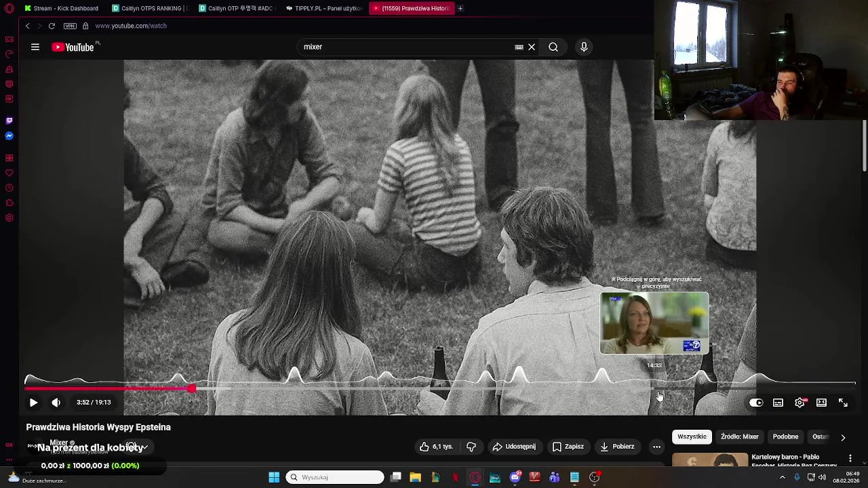This screenshot has width=868, height=488.
Task: Switch to theater mode
Action: (x=821, y=403)
